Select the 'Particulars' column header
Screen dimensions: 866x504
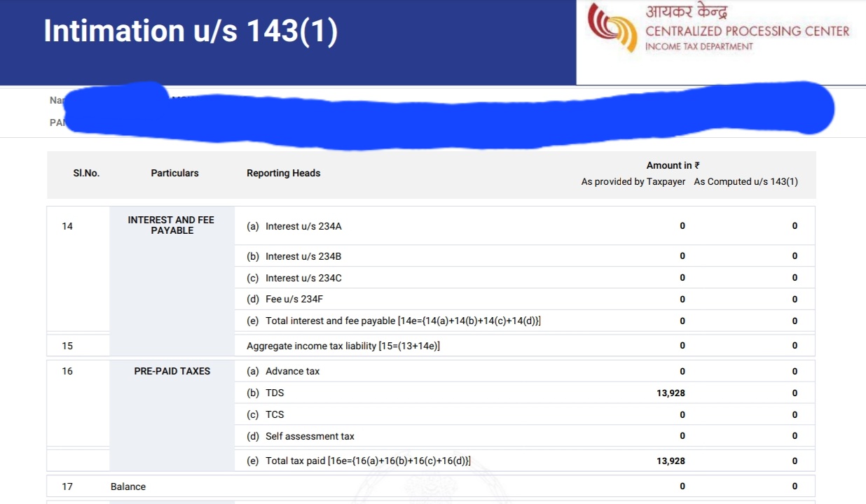174,173
